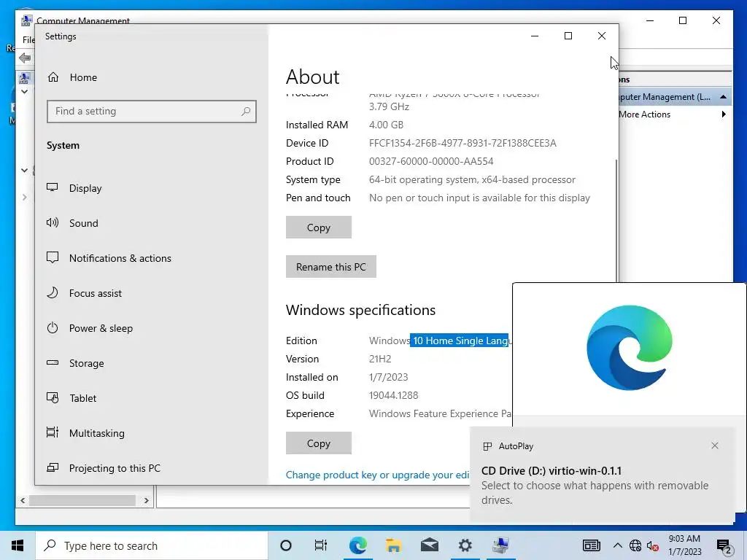Copy device specifications with upper Copy button
747x560 pixels.
[x=318, y=227]
